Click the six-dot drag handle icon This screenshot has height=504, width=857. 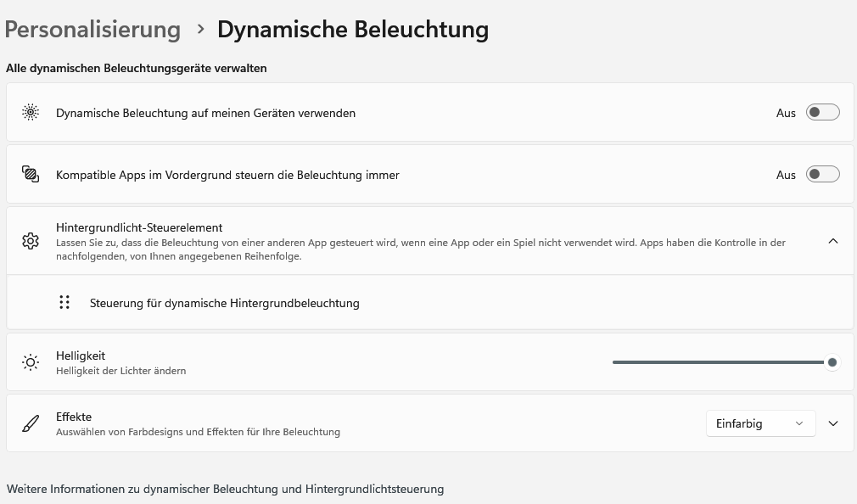coord(64,302)
